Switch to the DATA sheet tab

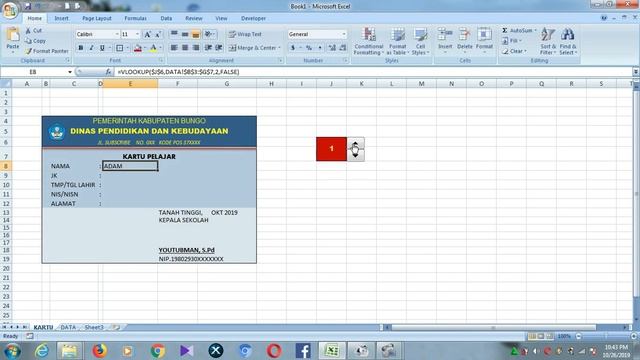pos(68,327)
